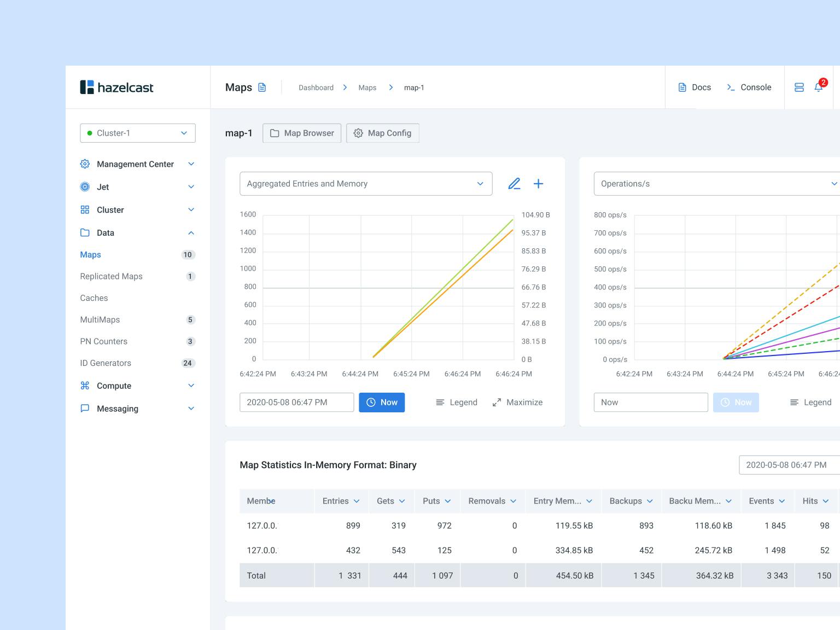Click the folder icon on Map Browser
840x630 pixels.
coord(275,133)
